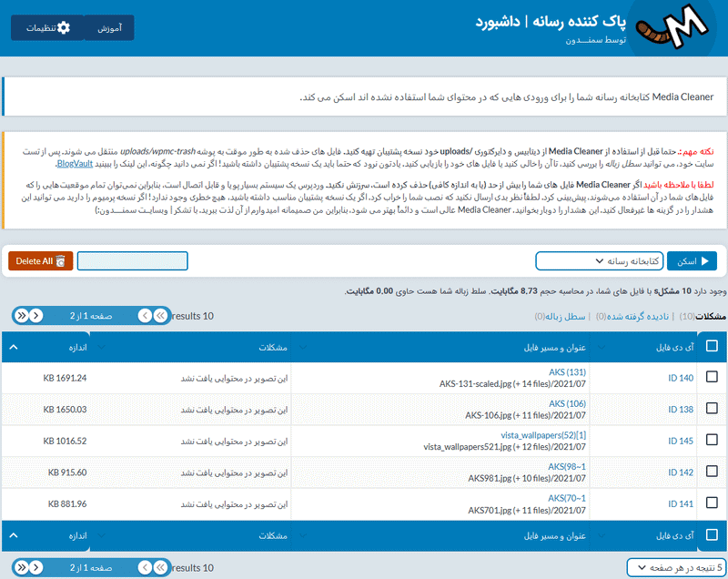
Task: Check the box for row ID 141
Action: (712, 503)
